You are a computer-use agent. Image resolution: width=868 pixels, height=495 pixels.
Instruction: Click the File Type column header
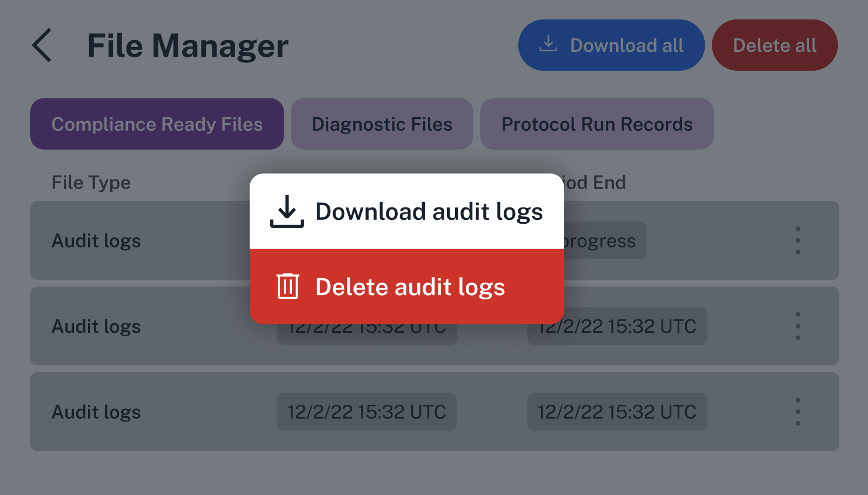91,183
